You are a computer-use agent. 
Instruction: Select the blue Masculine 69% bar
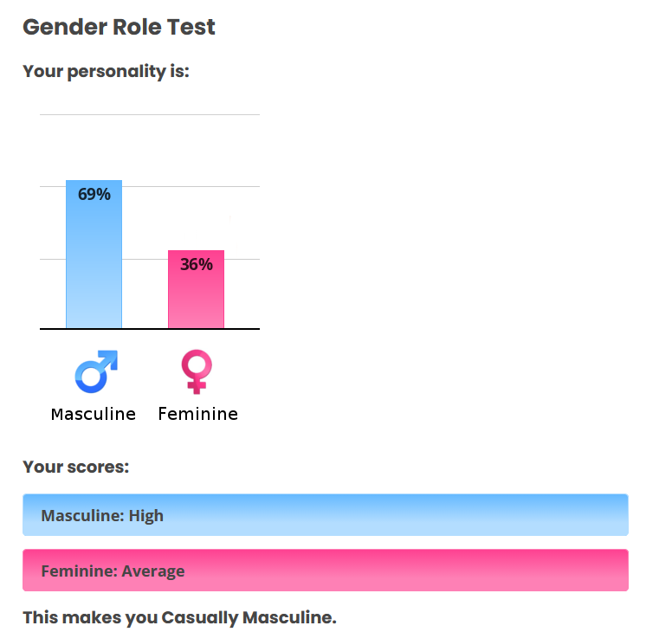point(94,254)
